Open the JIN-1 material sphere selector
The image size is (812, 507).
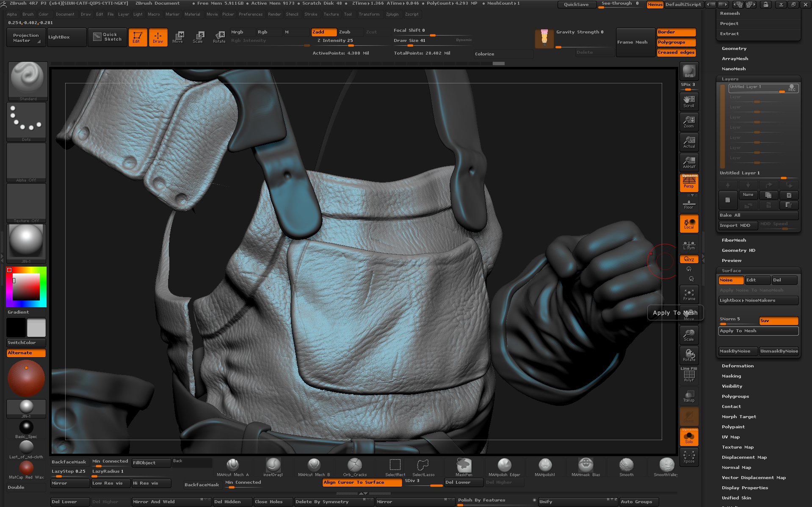click(x=26, y=244)
